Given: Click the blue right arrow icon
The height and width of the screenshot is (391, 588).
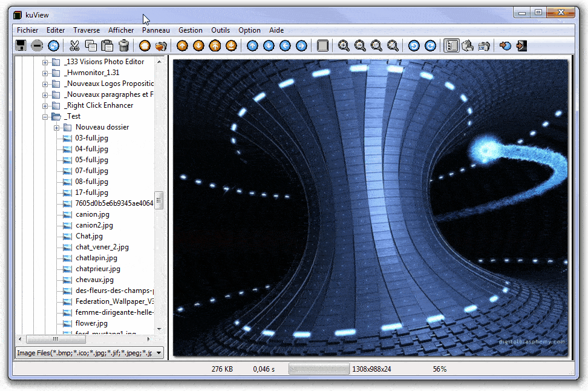Looking at the screenshot, I should [x=301, y=46].
